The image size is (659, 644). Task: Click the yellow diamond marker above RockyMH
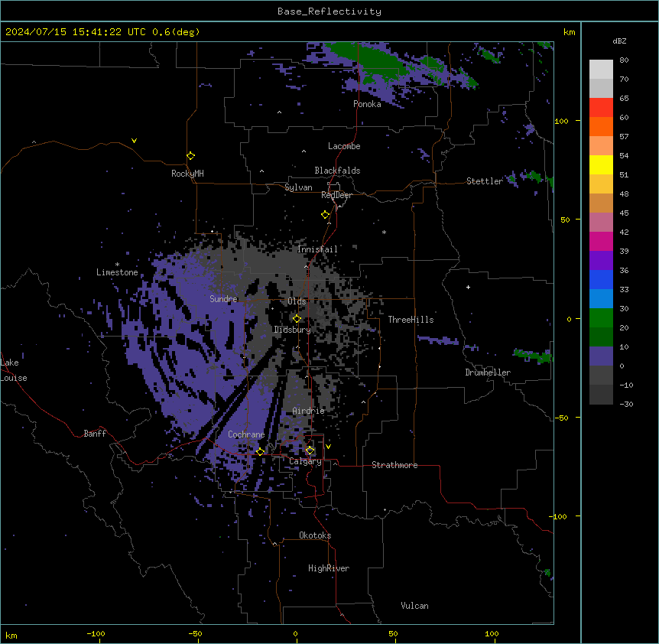(190, 156)
